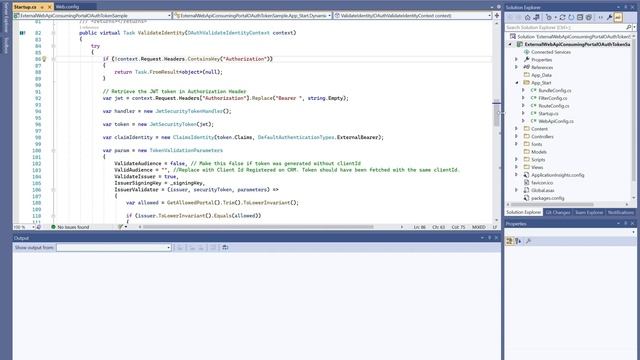
Task: Collapse the ExternalWebApiConsumingPortalOAuthTokenSample project node
Action: (510, 44)
